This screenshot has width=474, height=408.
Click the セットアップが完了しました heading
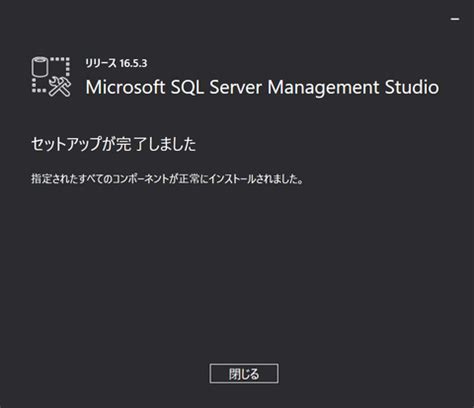[114, 144]
